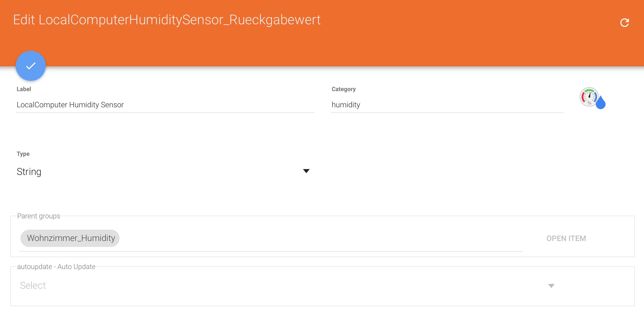Click the Label input field
Screen dimensions: 644x317
[x=165, y=105]
